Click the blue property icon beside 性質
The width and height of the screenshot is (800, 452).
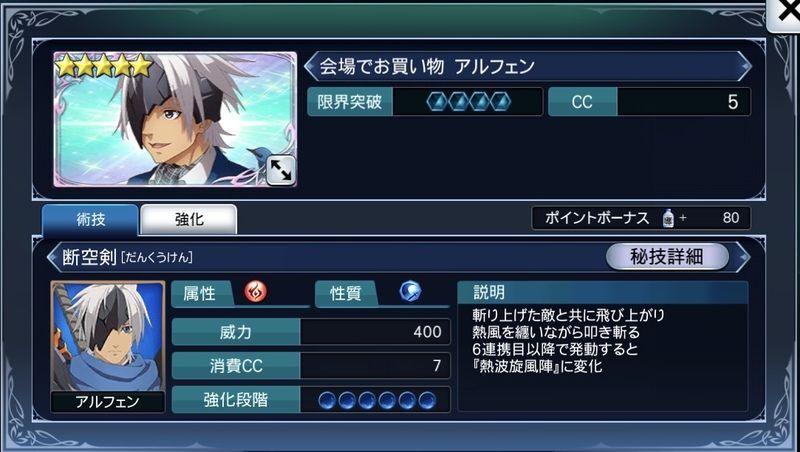click(x=410, y=292)
